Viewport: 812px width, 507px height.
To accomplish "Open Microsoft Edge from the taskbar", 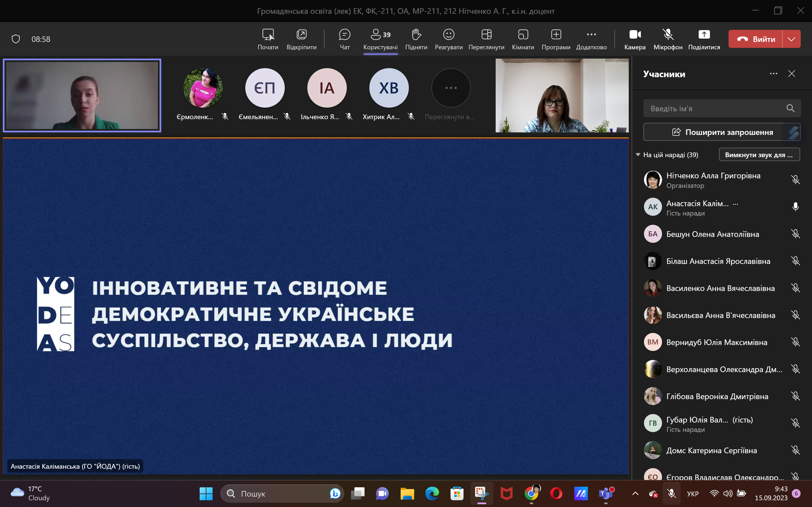I will [432, 493].
